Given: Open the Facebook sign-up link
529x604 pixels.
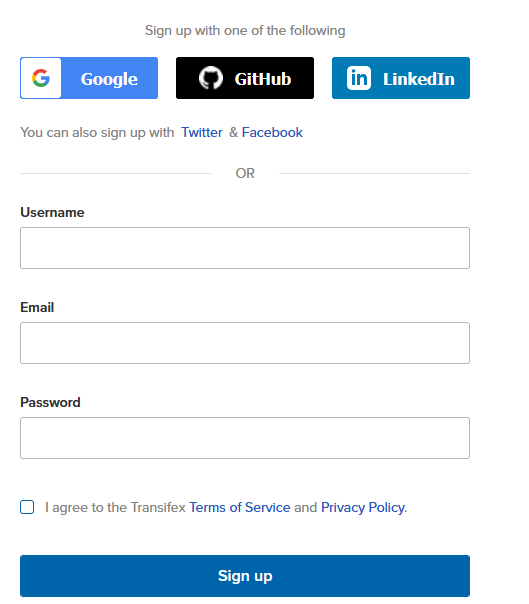Looking at the screenshot, I should click(x=272, y=133).
